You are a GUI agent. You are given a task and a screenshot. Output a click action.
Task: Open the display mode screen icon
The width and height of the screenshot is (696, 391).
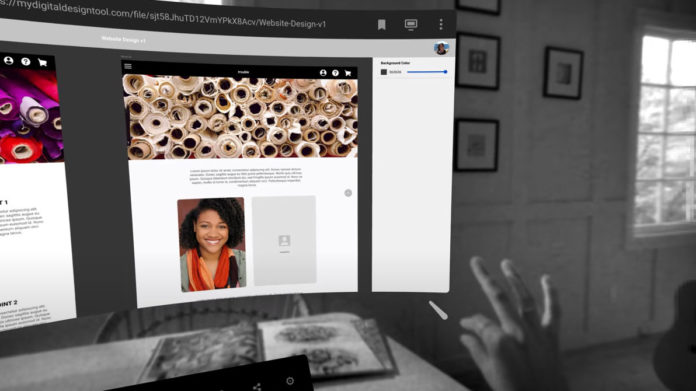point(411,24)
